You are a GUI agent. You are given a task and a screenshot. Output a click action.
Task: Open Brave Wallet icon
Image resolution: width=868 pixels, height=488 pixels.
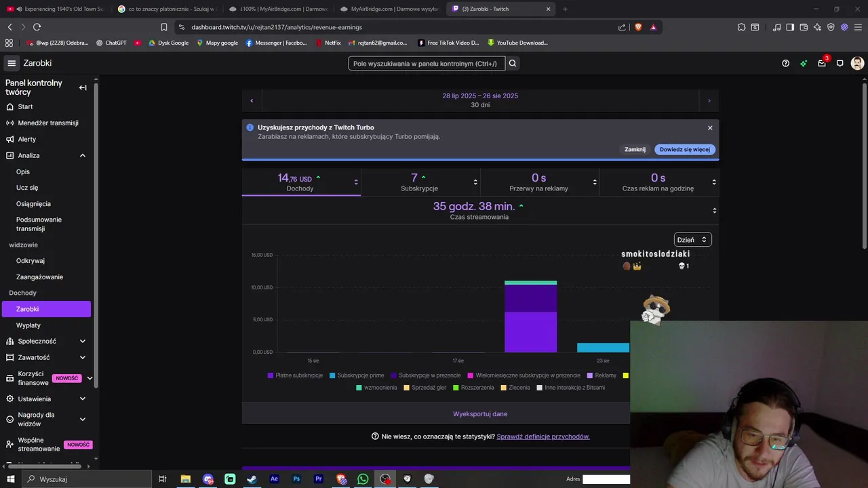coord(804,27)
